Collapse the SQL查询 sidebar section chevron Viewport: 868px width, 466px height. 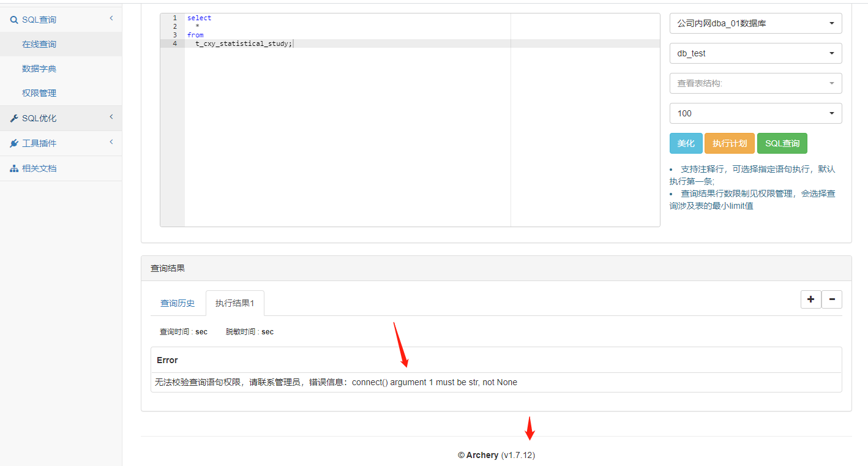(x=111, y=19)
